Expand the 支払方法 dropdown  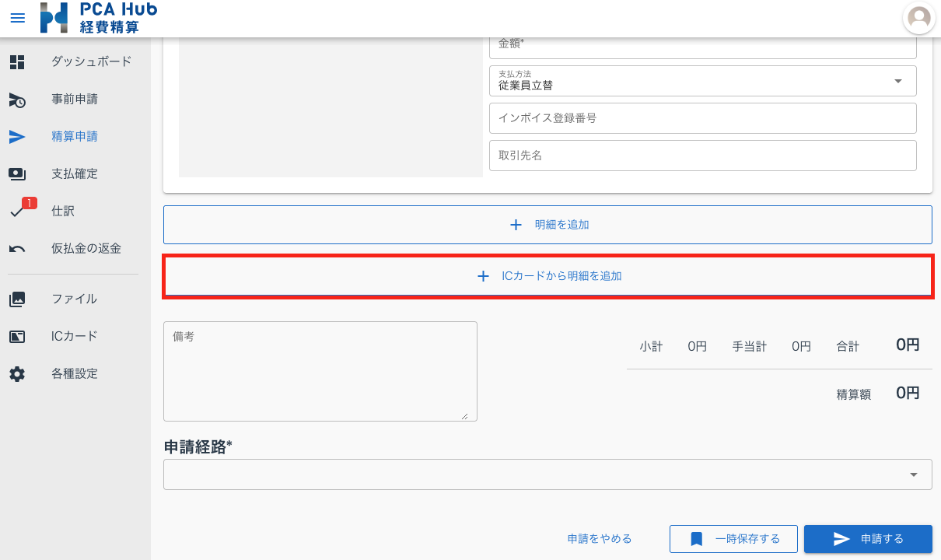click(897, 81)
